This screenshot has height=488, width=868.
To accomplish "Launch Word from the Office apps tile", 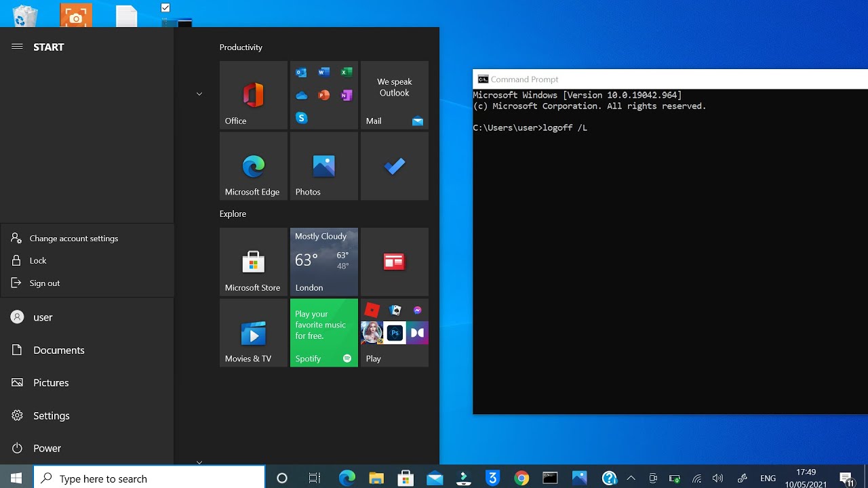I will 324,73.
